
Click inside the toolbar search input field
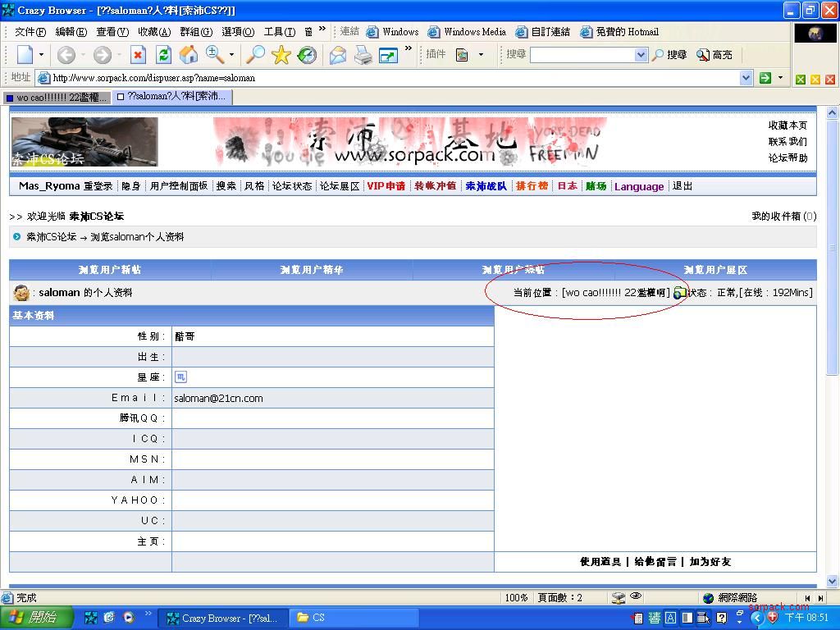coord(582,55)
